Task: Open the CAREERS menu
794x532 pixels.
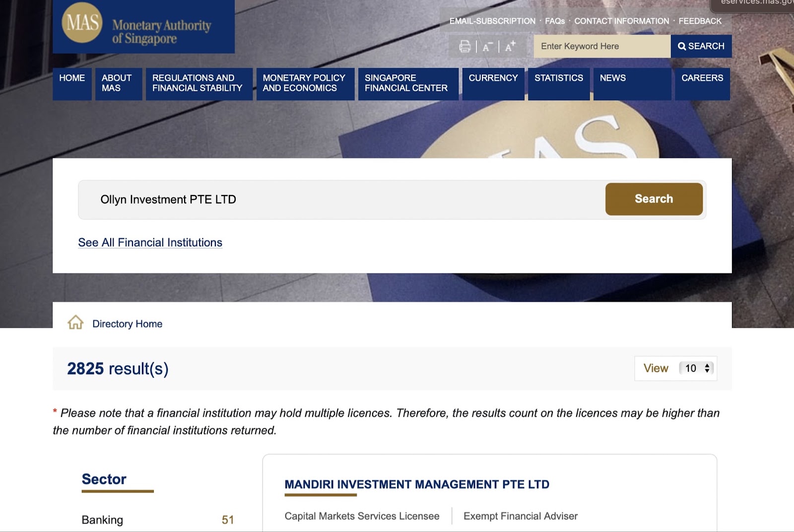Action: tap(702, 84)
